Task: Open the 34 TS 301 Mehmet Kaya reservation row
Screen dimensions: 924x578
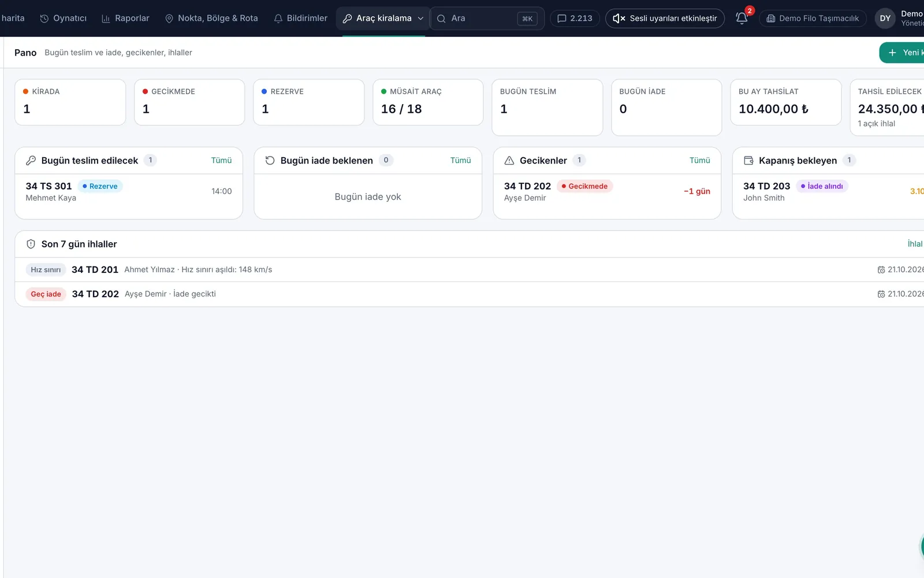Action: (x=129, y=191)
